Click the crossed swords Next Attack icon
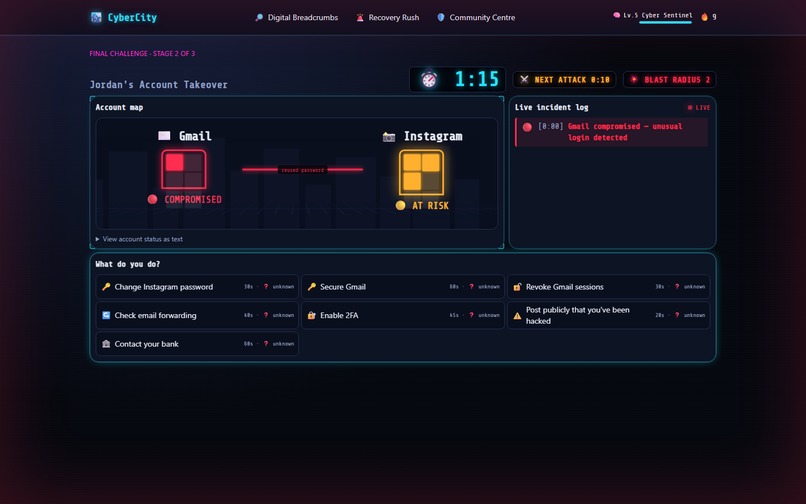Screen dimensions: 806x504 click(x=524, y=80)
